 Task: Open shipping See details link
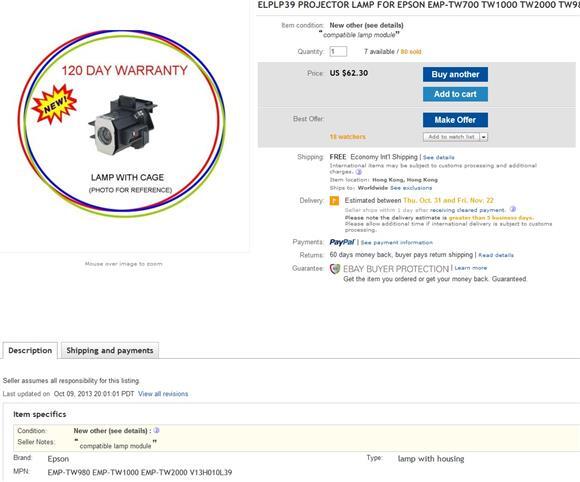click(x=439, y=158)
